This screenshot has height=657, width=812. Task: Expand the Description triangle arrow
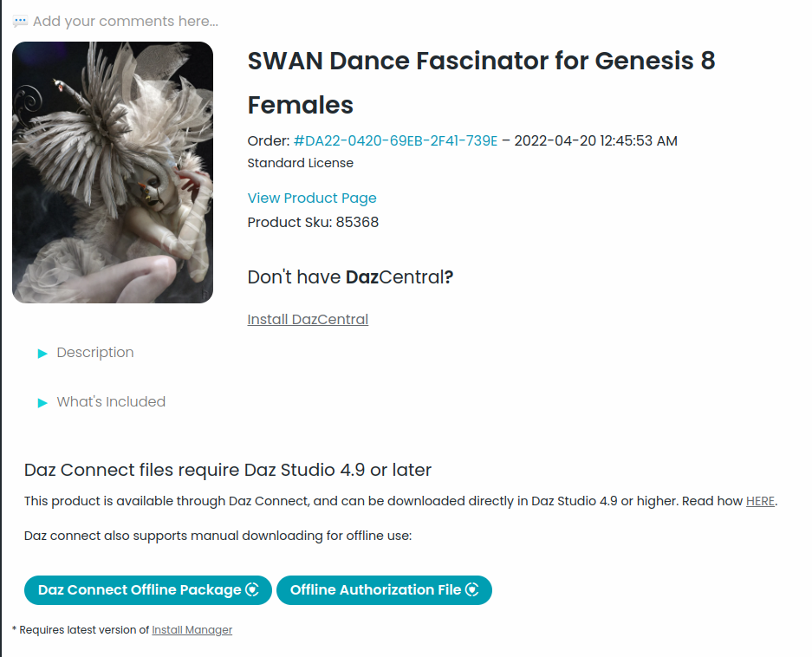(42, 354)
